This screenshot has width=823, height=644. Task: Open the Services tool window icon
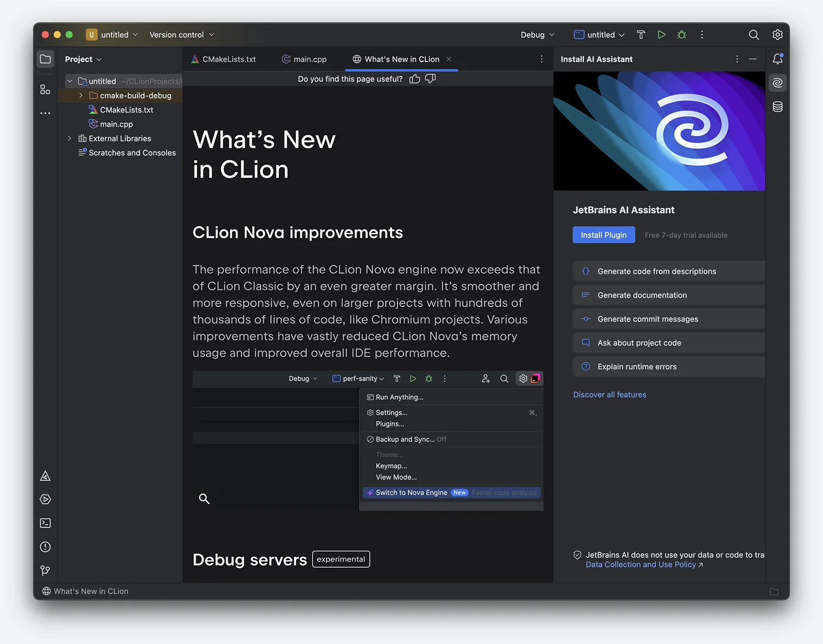coord(46,499)
